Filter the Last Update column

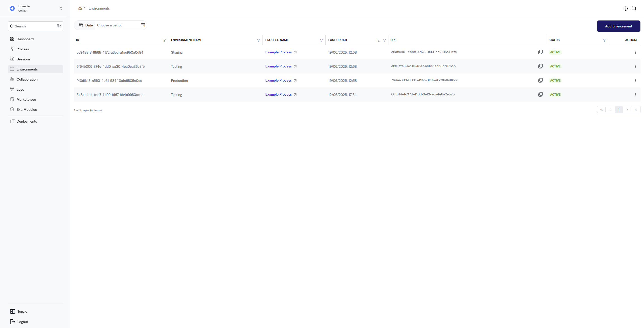point(384,40)
